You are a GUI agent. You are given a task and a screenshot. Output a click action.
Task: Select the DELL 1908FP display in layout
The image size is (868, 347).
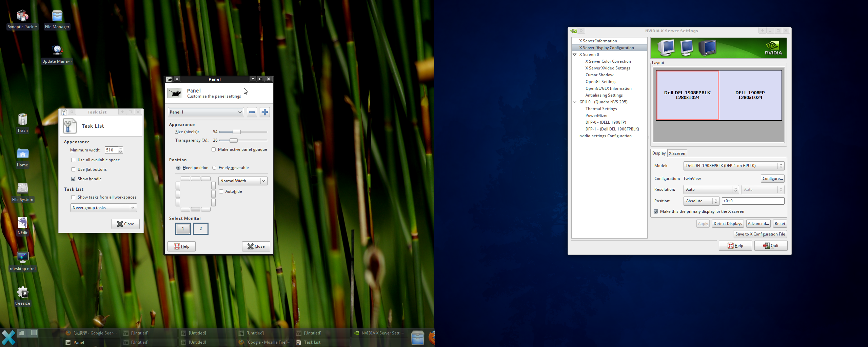coord(750,95)
